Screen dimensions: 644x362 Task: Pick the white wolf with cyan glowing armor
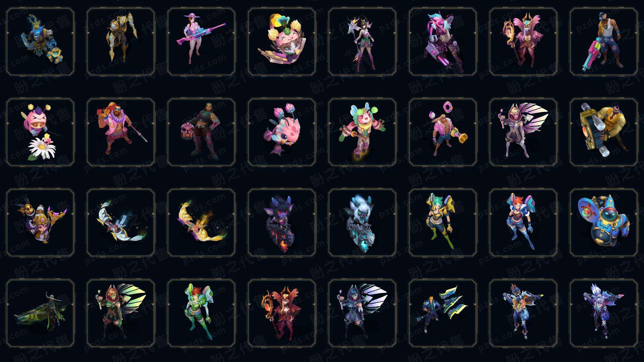pos(362,223)
